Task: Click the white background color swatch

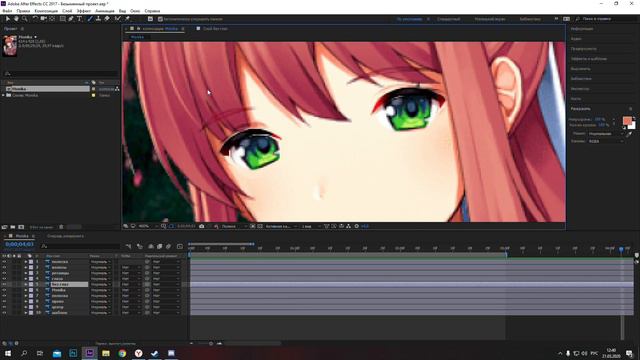Action: (x=632, y=126)
